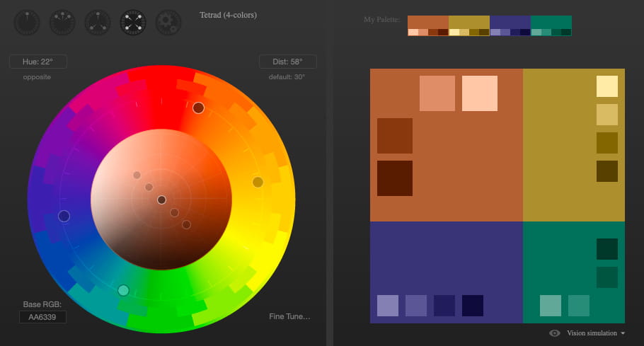Select the Adjacent colors (3-colors) scheme icon

click(62, 22)
